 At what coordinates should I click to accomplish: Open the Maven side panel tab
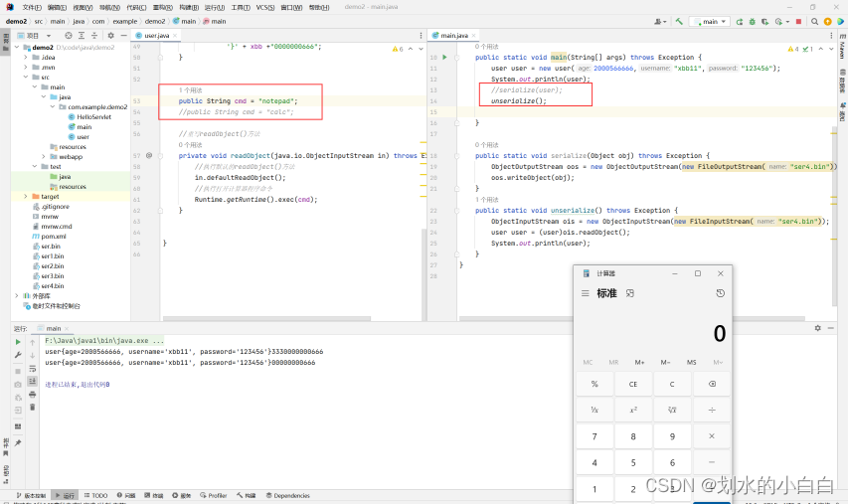[842, 47]
